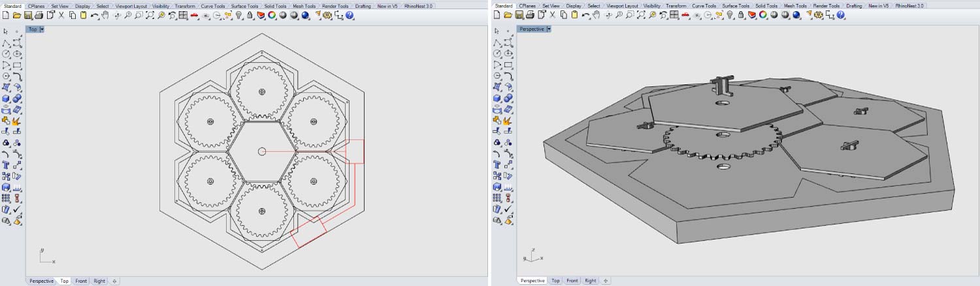The height and width of the screenshot is (286, 980).
Task: Click Open folder icon in left window
Action: [16, 15]
